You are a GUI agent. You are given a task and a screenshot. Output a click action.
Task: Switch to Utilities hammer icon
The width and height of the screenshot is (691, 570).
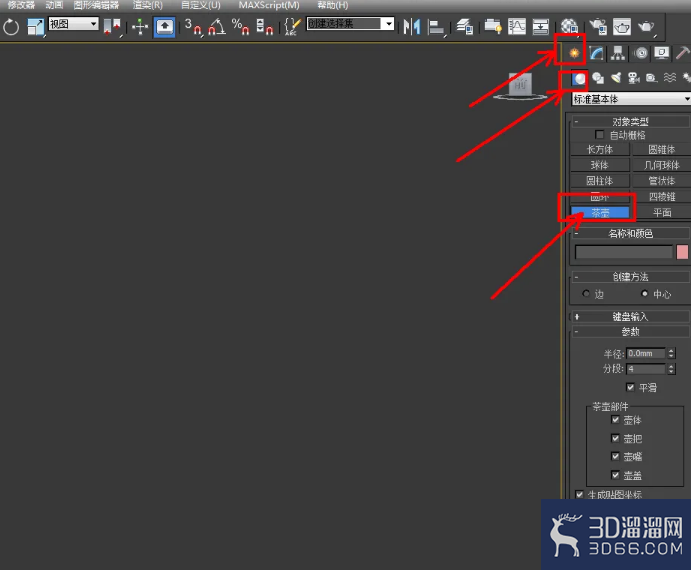pos(683,53)
